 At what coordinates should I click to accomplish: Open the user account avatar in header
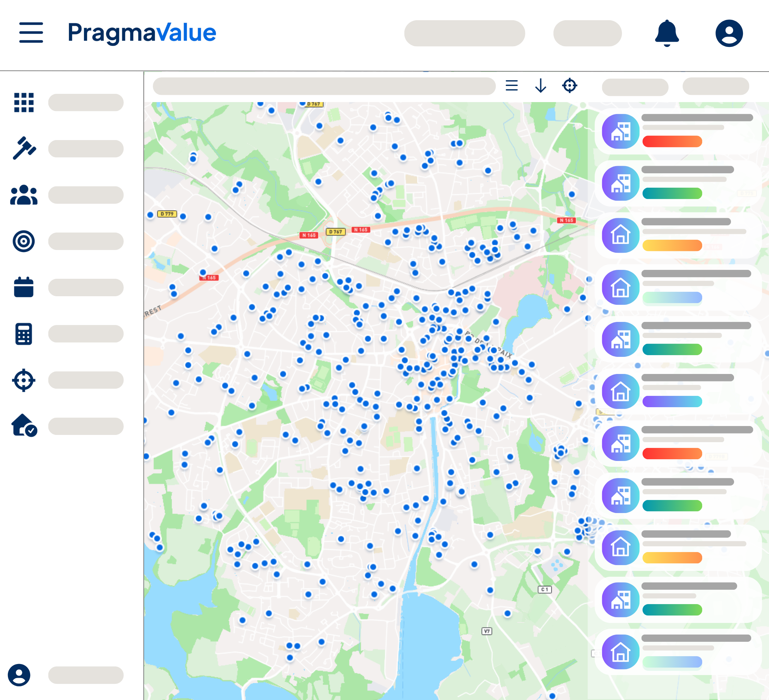729,33
